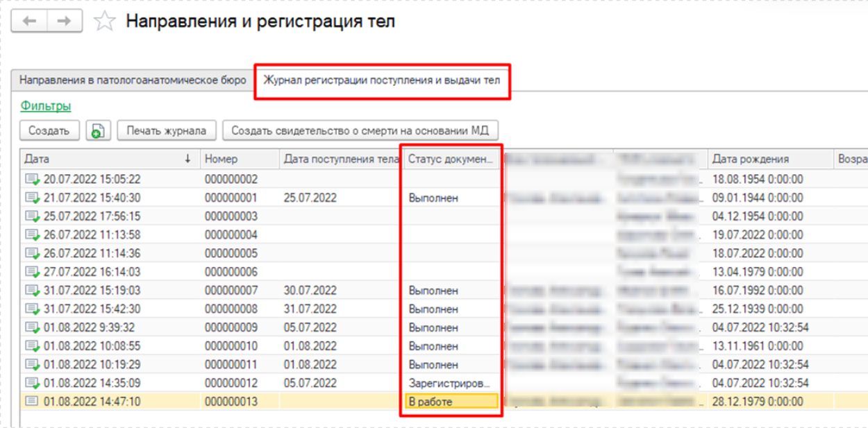Open Направления в патологоанатомическое бюро tab

(133, 80)
